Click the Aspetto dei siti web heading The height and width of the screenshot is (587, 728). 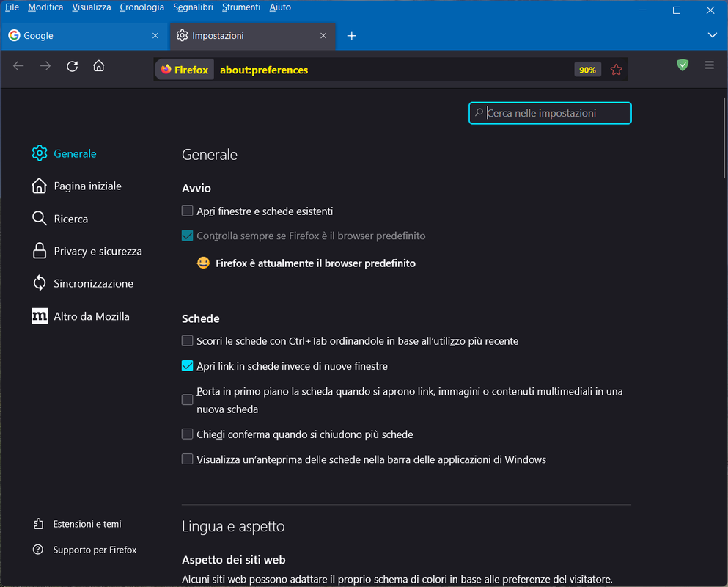(234, 560)
